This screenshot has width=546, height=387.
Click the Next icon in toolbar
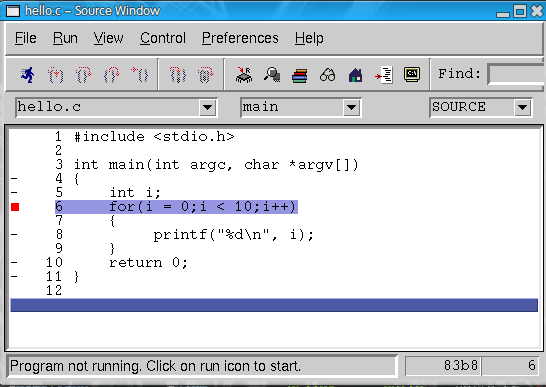click(x=84, y=75)
